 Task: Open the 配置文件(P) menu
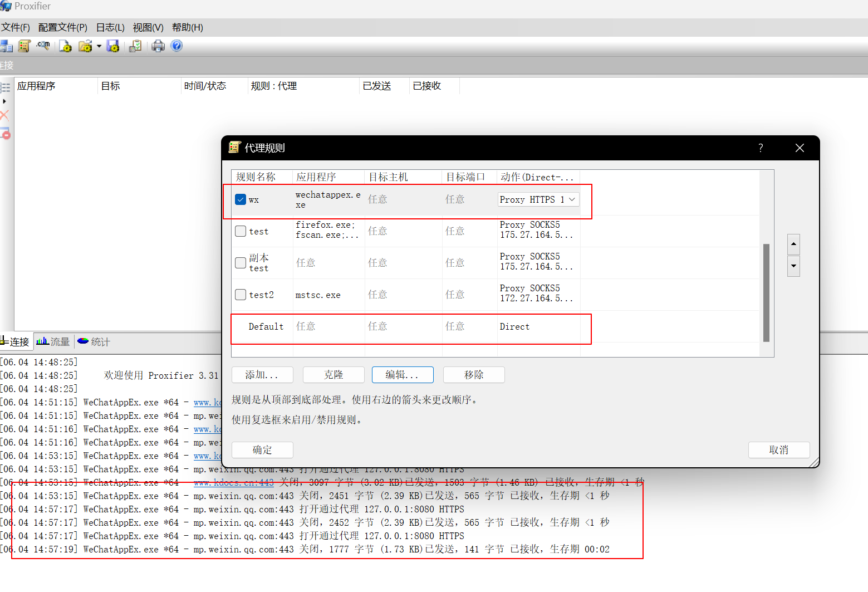point(63,27)
